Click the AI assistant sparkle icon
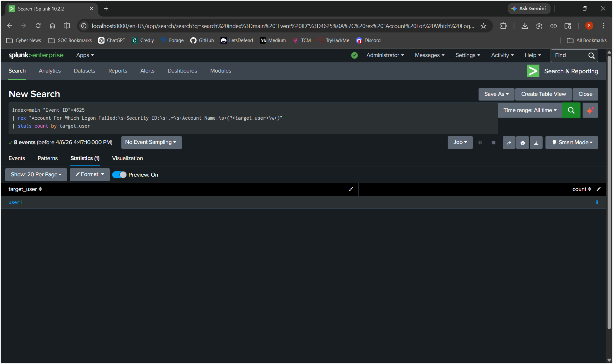 (590, 110)
